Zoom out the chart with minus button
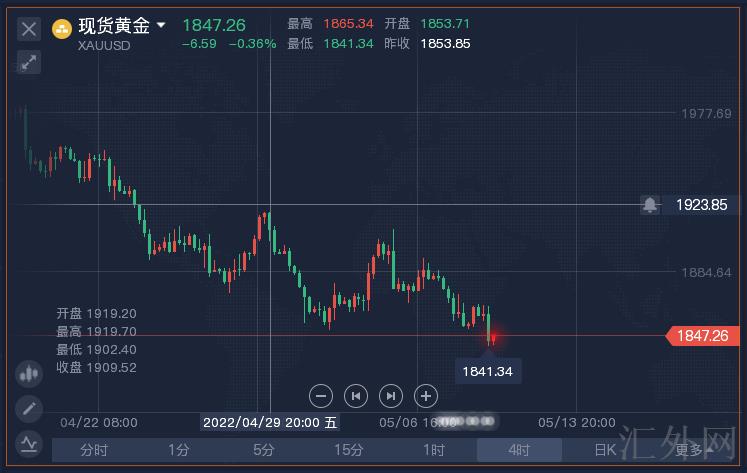This screenshot has height=473, width=747. 321,396
